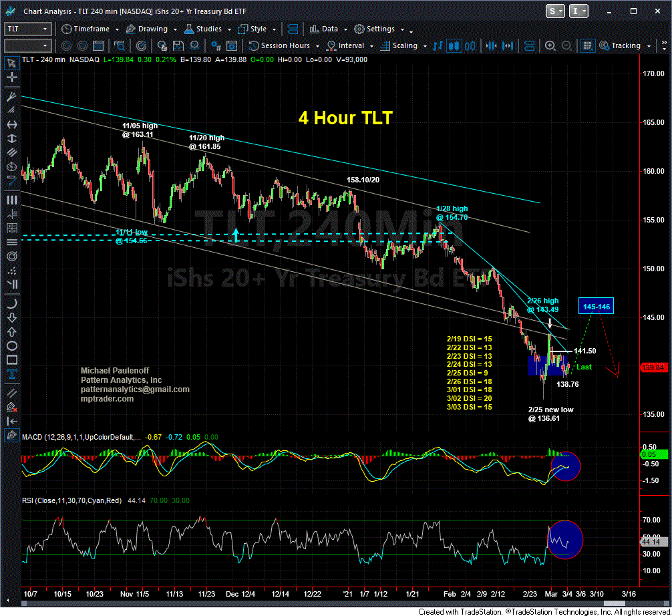Select the pointer arrow drawing tool

tap(11, 63)
